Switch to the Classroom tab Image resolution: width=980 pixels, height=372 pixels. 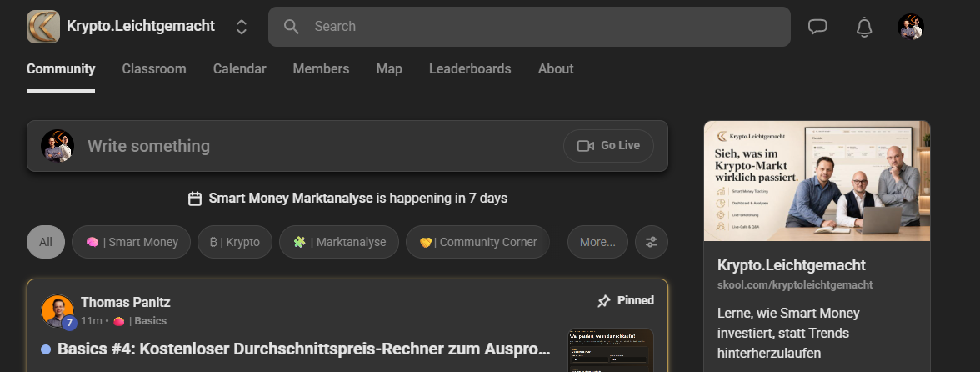coord(153,68)
